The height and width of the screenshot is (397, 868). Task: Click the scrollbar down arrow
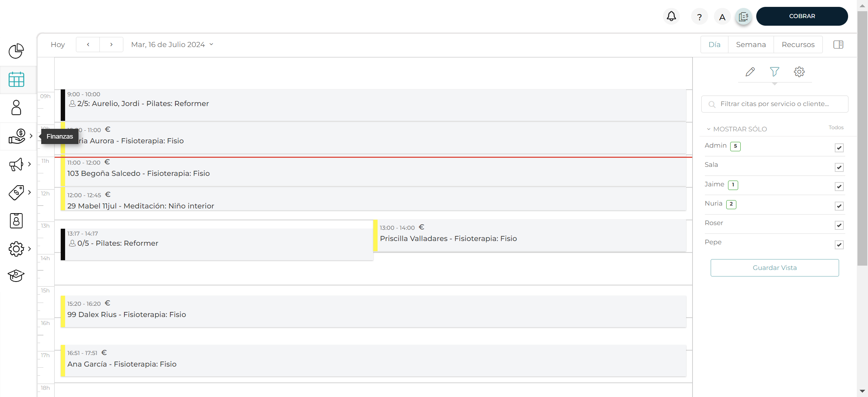coord(862,391)
